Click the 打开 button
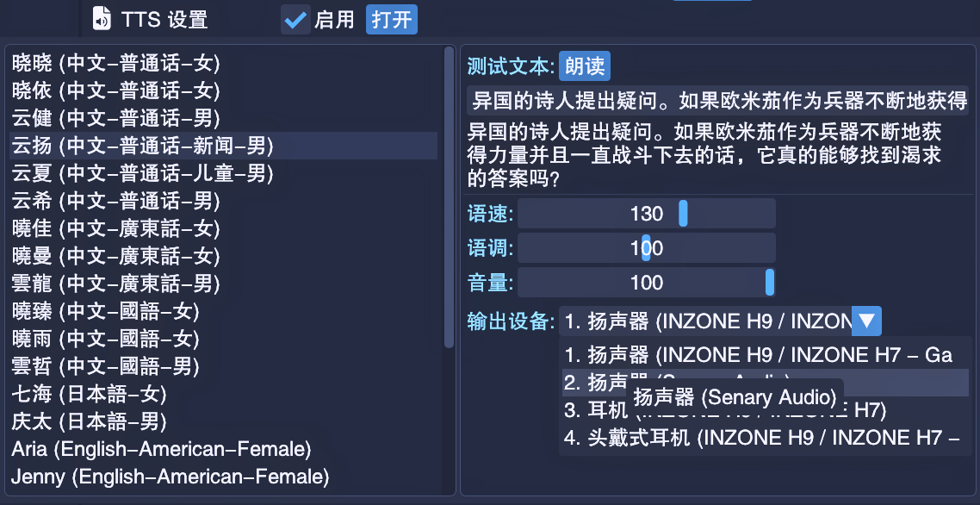 tap(391, 19)
